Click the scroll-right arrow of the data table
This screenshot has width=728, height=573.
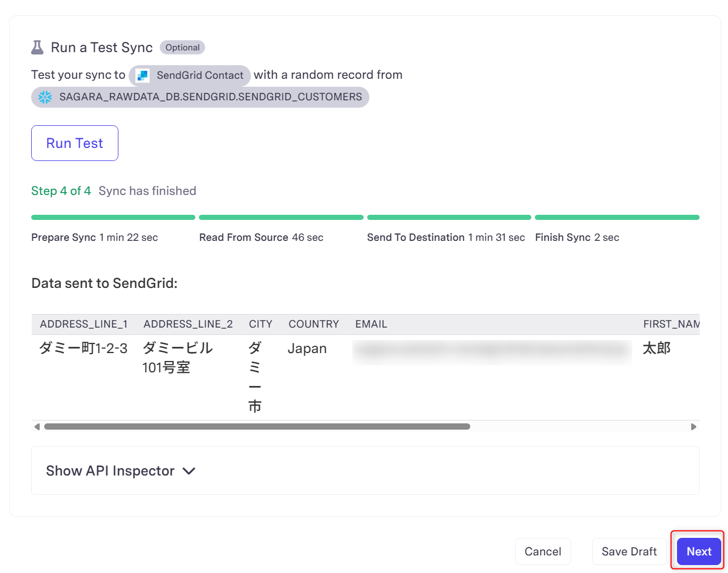click(693, 427)
